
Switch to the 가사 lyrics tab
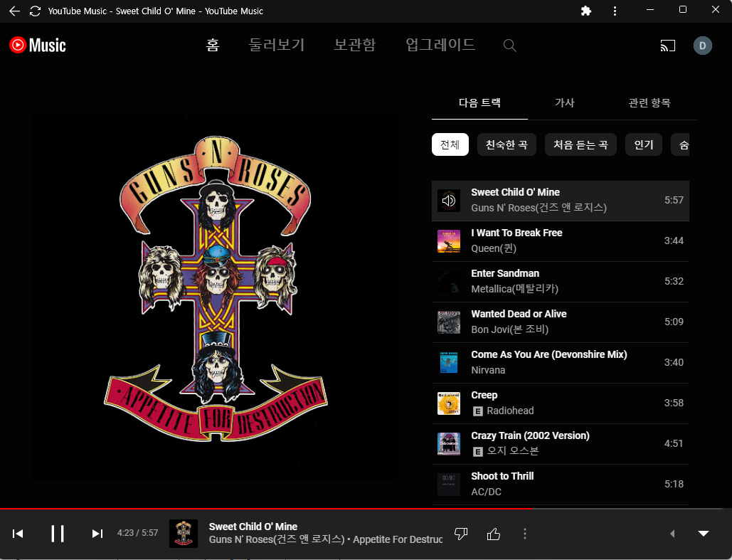(x=564, y=102)
